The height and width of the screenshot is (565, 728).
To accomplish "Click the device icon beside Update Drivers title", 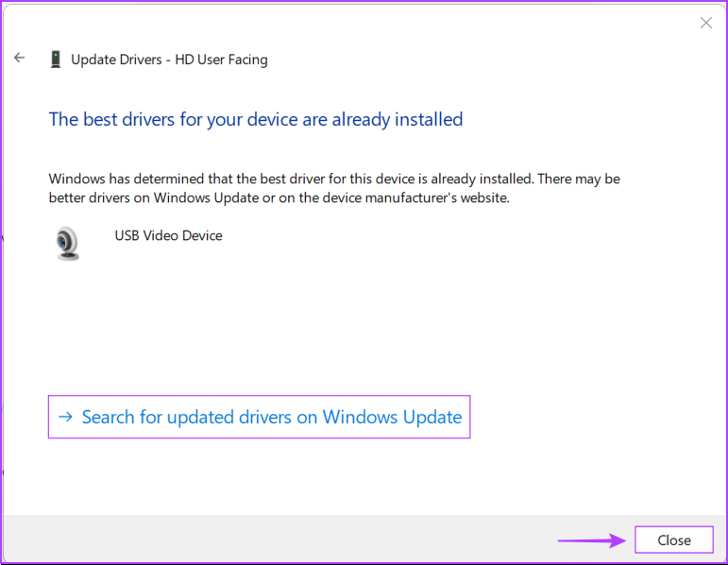I will tap(56, 60).
